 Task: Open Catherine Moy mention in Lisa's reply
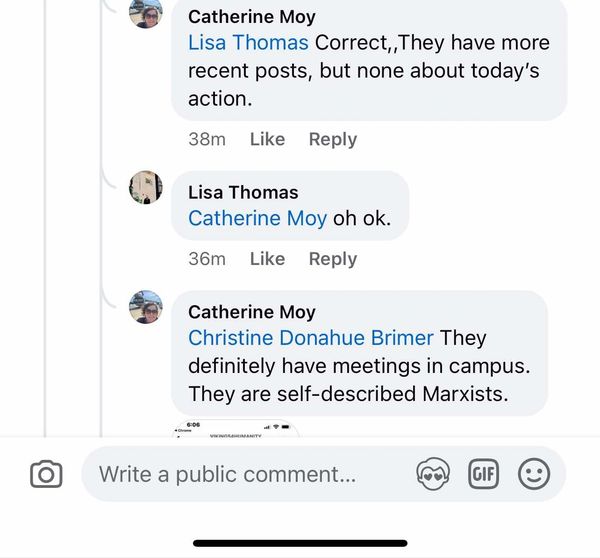pos(257,218)
